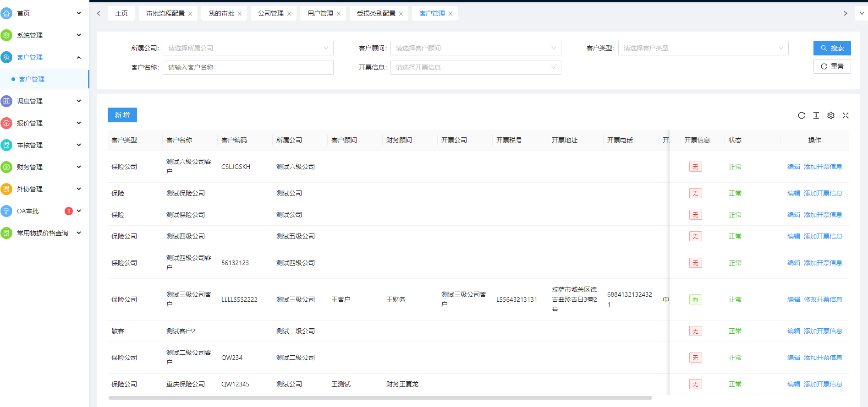
Task: Open the 所属公司 dropdown
Action: pyautogui.click(x=248, y=48)
